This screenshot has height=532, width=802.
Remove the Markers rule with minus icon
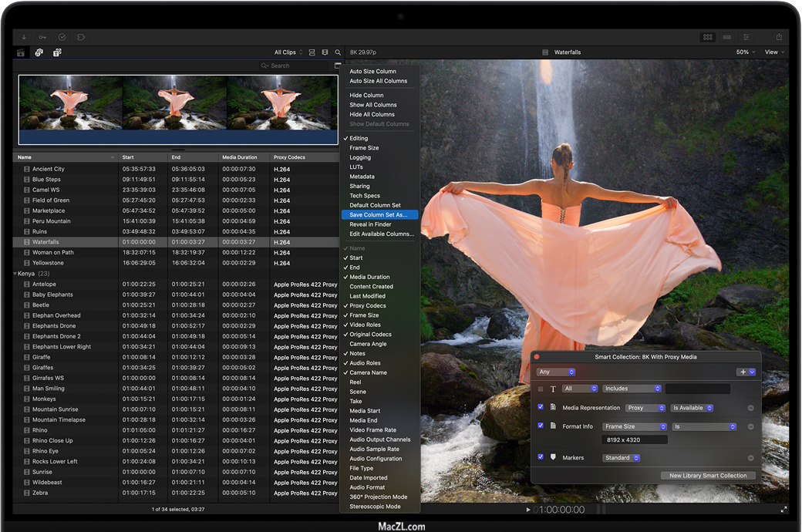pos(750,458)
